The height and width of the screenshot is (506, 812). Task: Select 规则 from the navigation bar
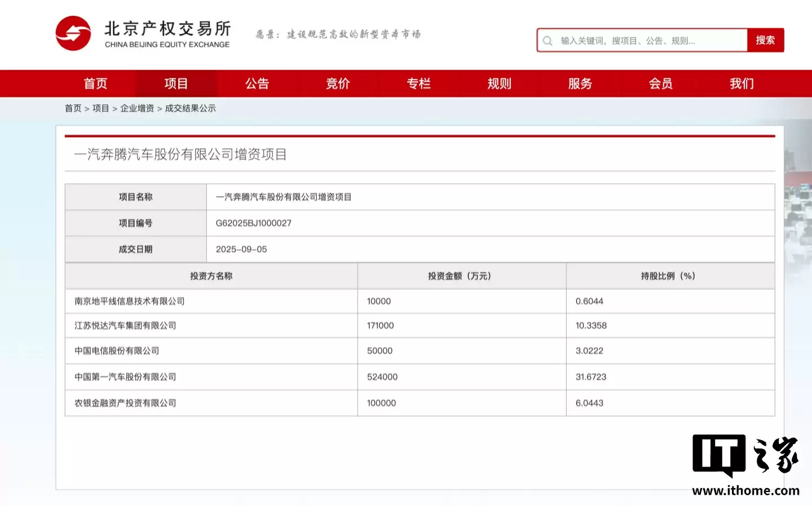click(x=499, y=83)
